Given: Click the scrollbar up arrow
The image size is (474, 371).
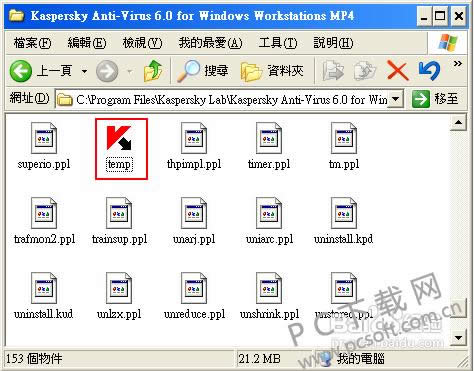Looking at the screenshot, I should pos(458,123).
